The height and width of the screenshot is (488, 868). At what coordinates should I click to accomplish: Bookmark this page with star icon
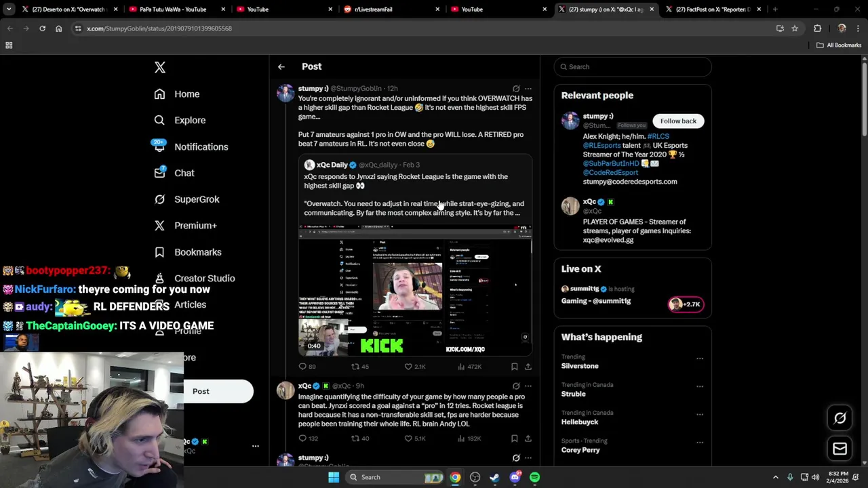click(x=795, y=28)
